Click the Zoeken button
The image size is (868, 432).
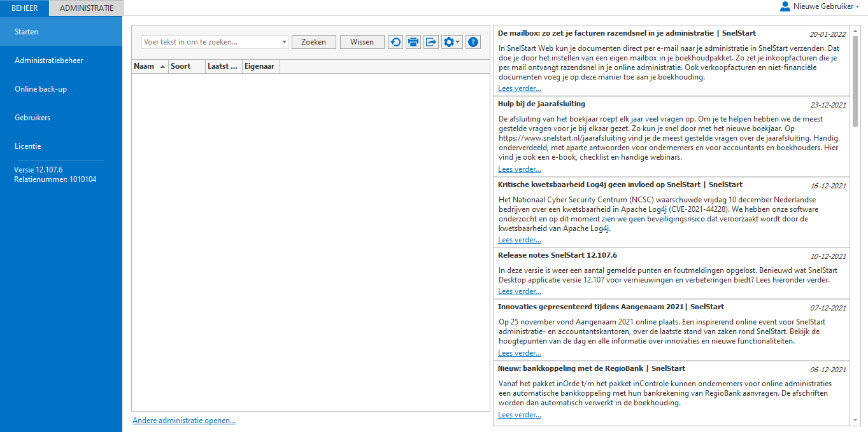point(313,42)
